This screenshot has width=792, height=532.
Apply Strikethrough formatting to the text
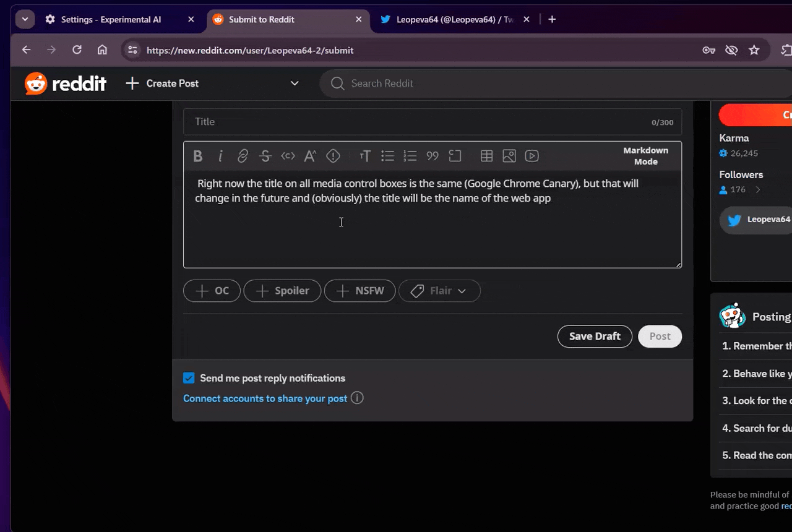(x=265, y=156)
